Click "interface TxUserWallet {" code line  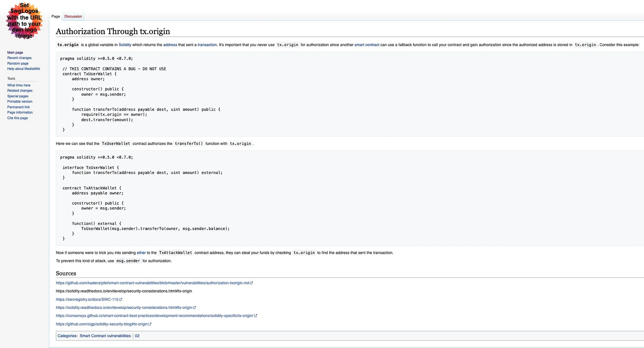click(90, 168)
